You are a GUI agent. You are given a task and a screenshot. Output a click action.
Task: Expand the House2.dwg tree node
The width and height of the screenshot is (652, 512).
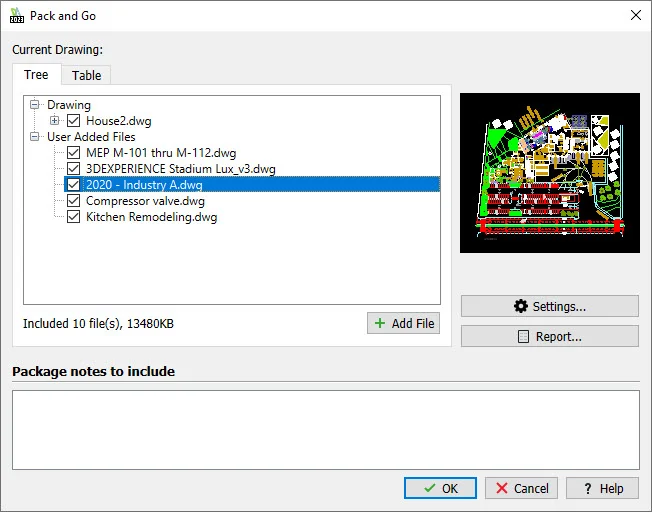[x=55, y=121]
